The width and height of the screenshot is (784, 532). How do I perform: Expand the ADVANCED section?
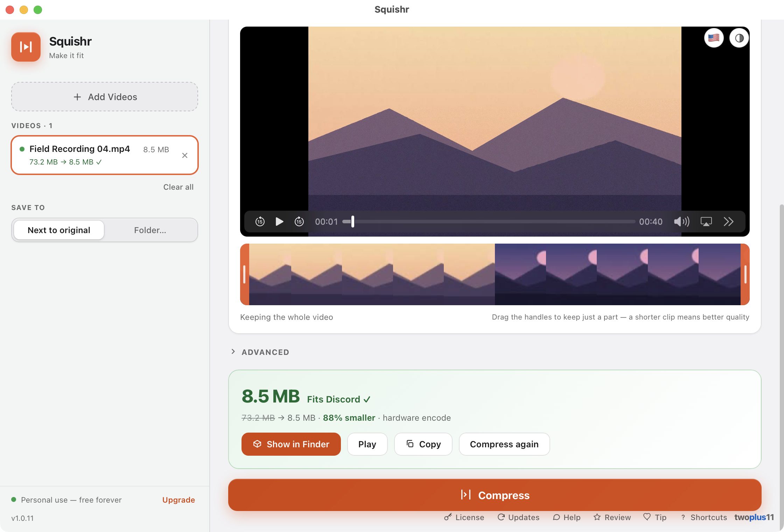[260, 352]
